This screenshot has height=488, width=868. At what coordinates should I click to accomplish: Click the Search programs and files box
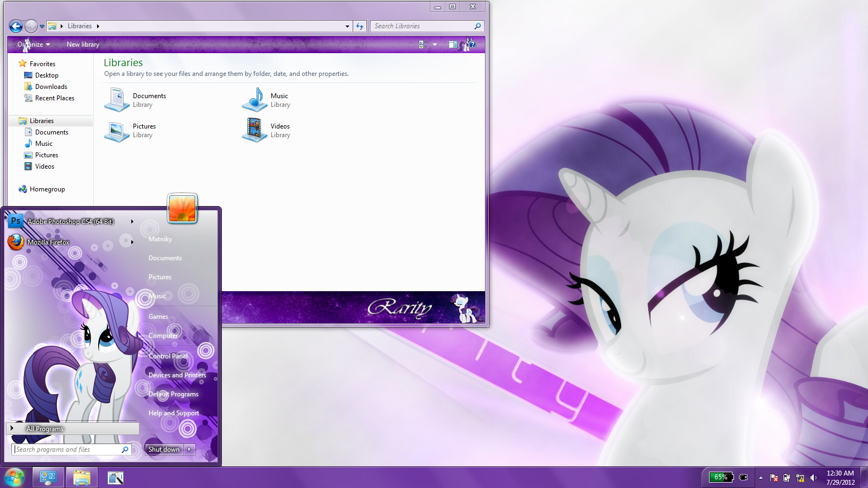[65, 449]
